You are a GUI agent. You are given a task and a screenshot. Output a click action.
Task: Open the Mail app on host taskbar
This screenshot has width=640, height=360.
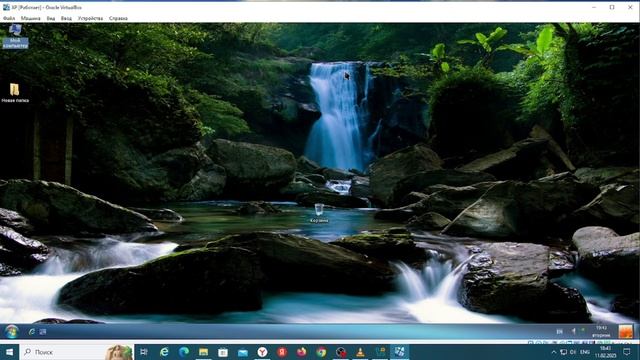click(242, 352)
